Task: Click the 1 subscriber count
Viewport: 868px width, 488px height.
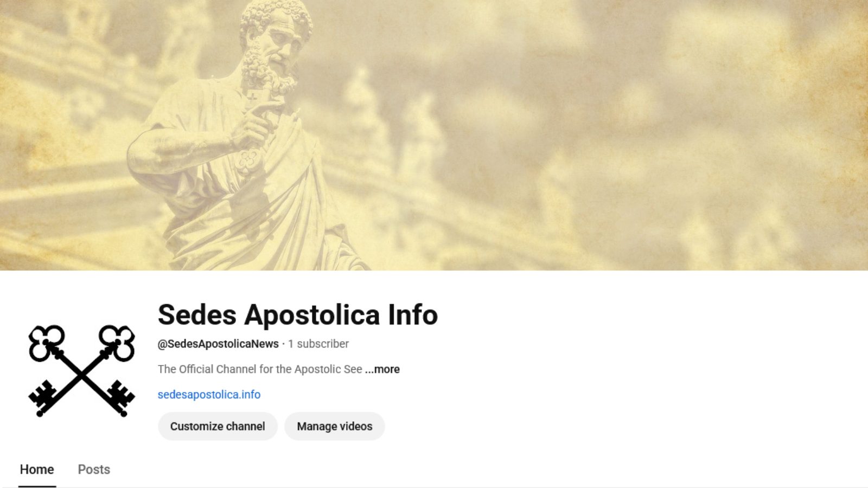Action: pyautogui.click(x=318, y=344)
